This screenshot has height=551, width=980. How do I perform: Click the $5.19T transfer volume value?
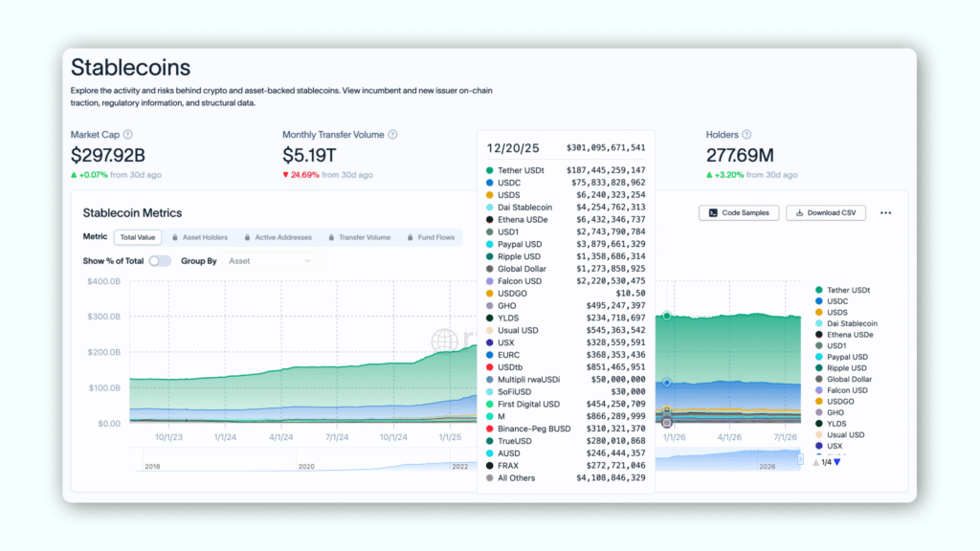click(x=309, y=155)
